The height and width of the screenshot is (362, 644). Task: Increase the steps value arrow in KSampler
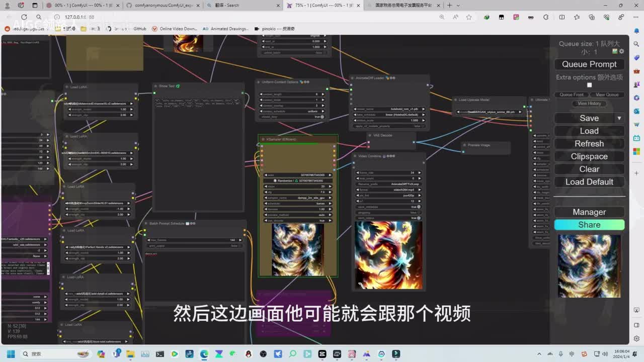pyautogui.click(x=330, y=187)
